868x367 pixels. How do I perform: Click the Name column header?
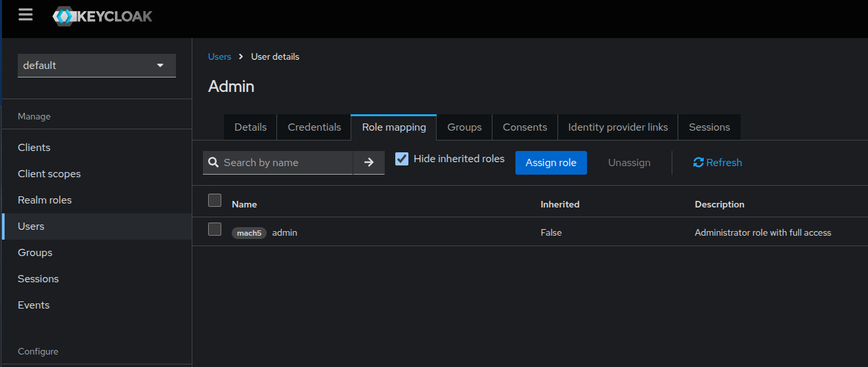244,204
